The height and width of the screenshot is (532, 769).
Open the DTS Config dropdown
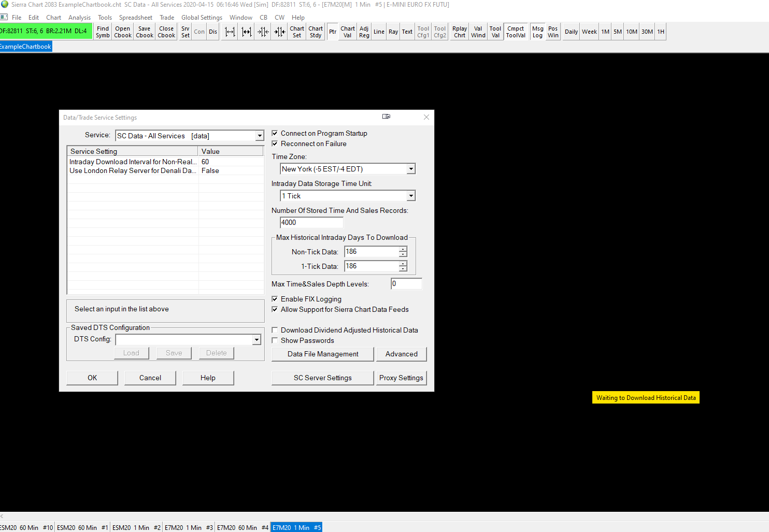[257, 339]
